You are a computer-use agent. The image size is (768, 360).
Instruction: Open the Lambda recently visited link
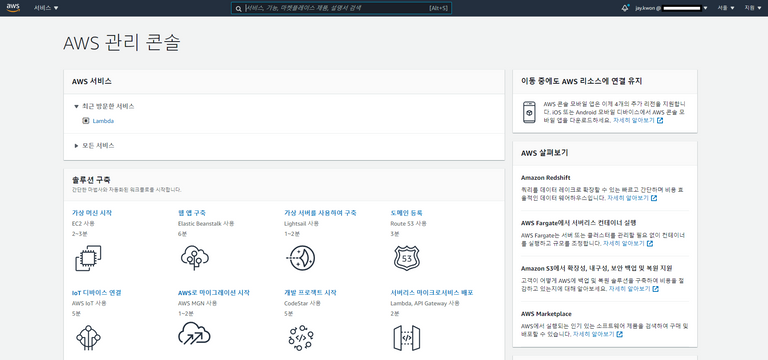103,121
